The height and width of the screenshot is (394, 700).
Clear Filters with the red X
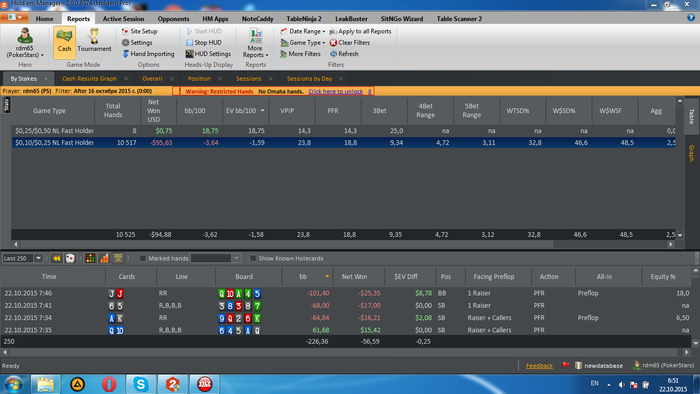(350, 42)
